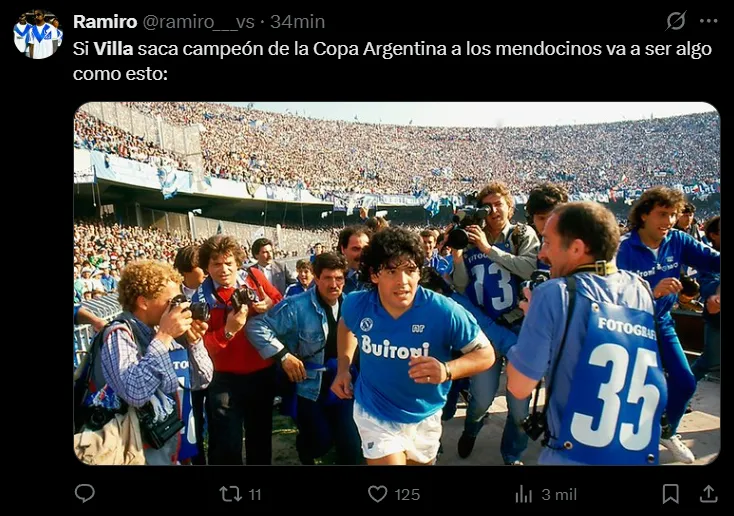This screenshot has width=734, height=516.
Task: Open view analytics bar-chart icon
Action: (523, 494)
